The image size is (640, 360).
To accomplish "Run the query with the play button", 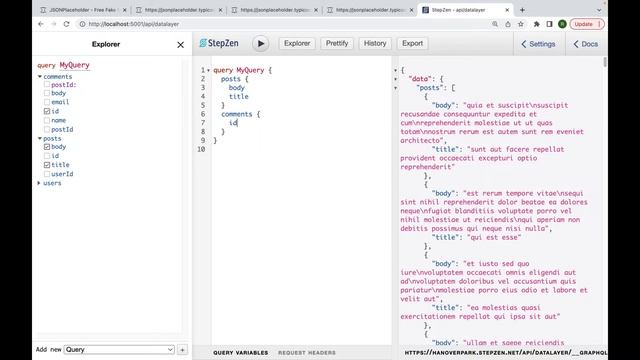I will [260, 44].
